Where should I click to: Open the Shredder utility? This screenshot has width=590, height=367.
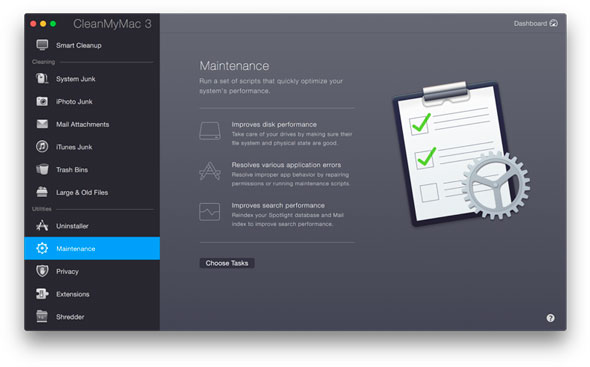[92, 317]
